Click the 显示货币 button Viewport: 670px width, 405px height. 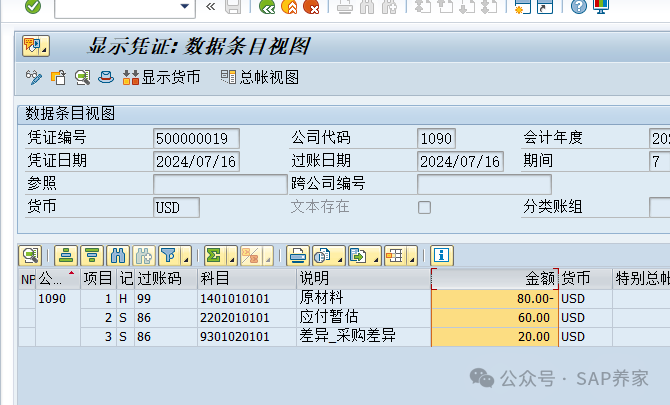pyautogui.click(x=162, y=77)
